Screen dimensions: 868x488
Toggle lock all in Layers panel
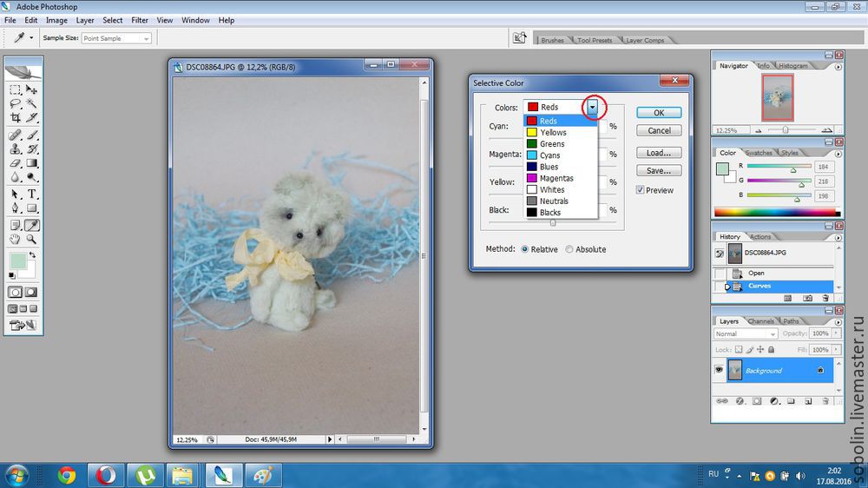[771, 350]
